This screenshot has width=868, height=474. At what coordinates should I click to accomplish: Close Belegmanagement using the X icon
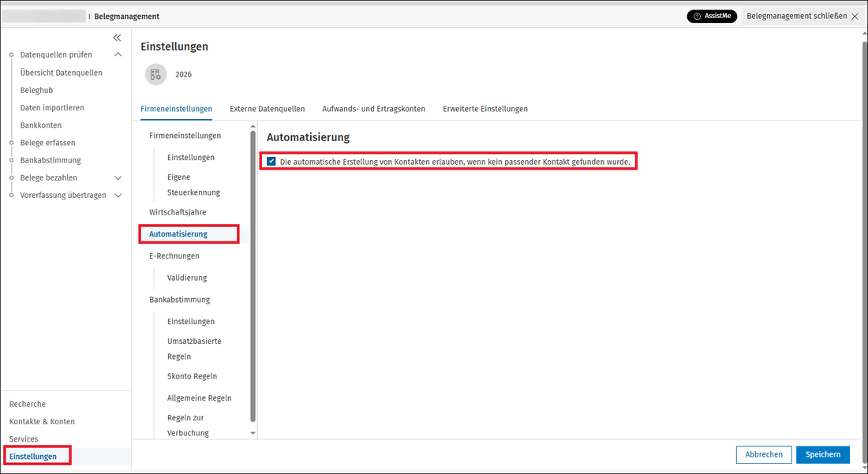point(855,17)
